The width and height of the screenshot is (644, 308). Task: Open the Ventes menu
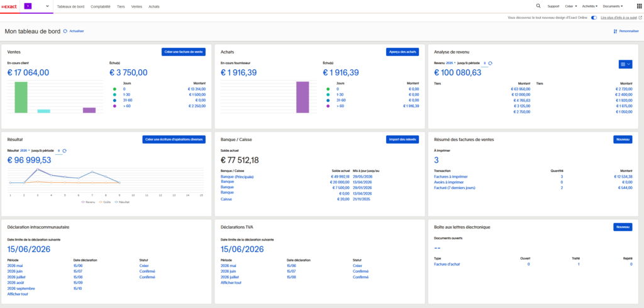136,6
